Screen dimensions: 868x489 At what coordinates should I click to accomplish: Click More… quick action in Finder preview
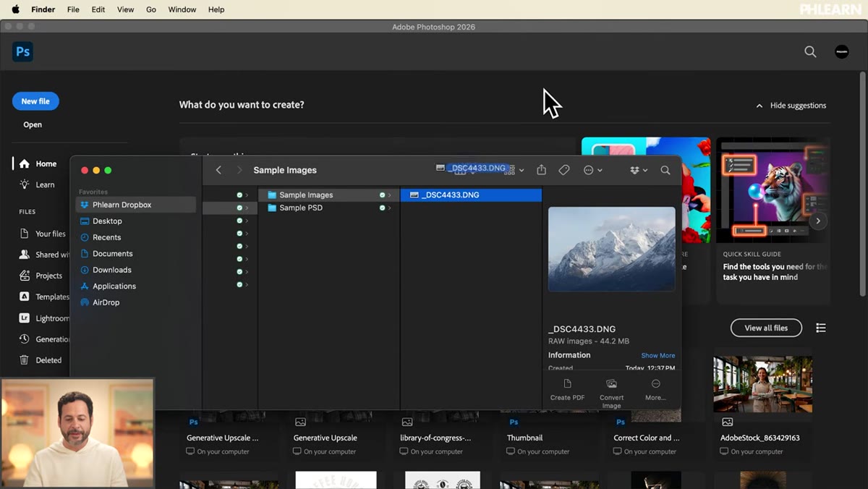(655, 389)
